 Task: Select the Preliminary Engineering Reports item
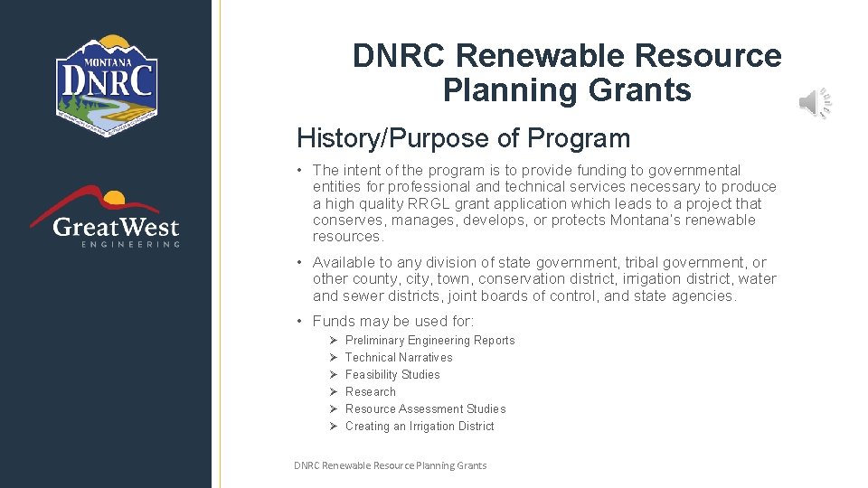[430, 341]
